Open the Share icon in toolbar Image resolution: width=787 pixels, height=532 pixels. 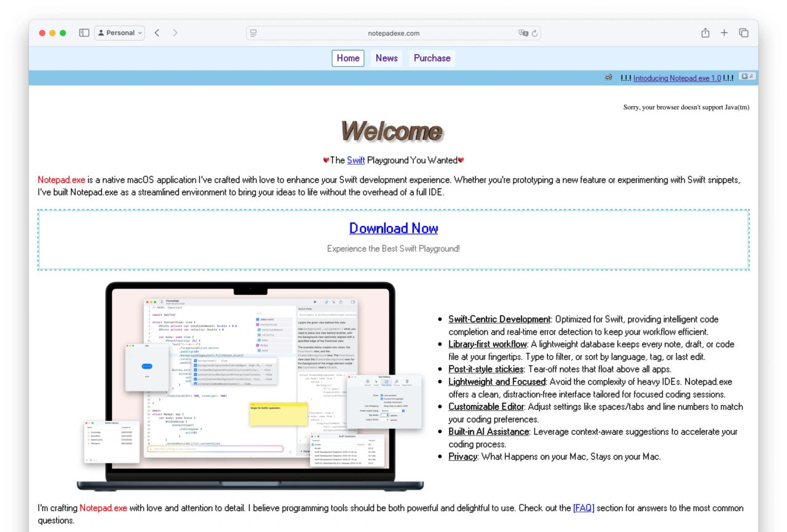tap(705, 33)
